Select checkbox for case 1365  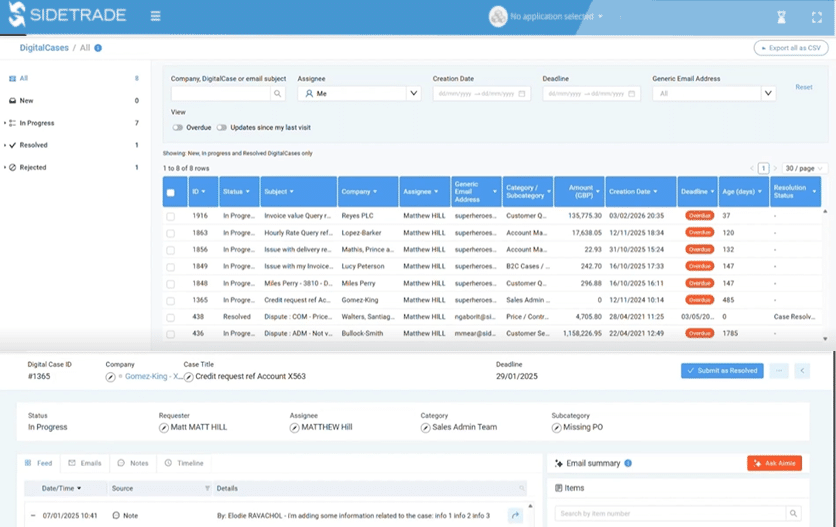pyautogui.click(x=171, y=301)
